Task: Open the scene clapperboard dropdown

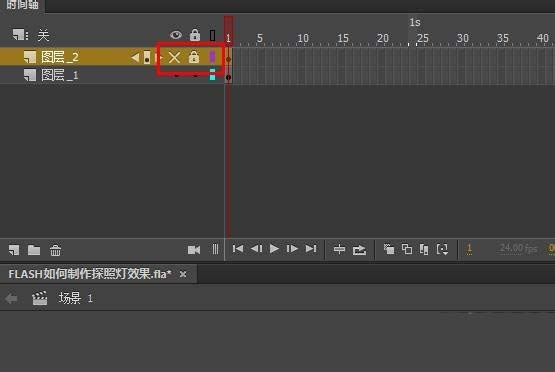Action: [x=40, y=298]
